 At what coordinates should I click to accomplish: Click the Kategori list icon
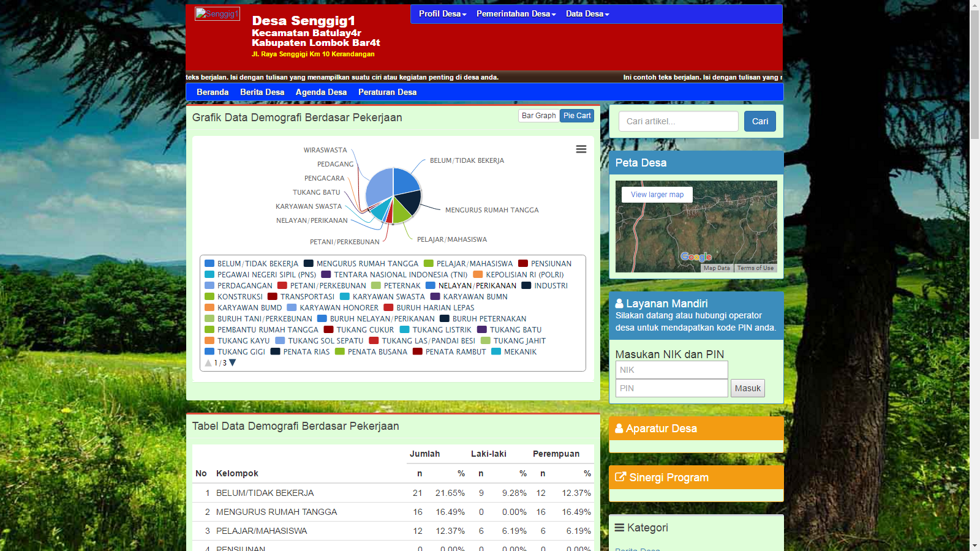(619, 527)
